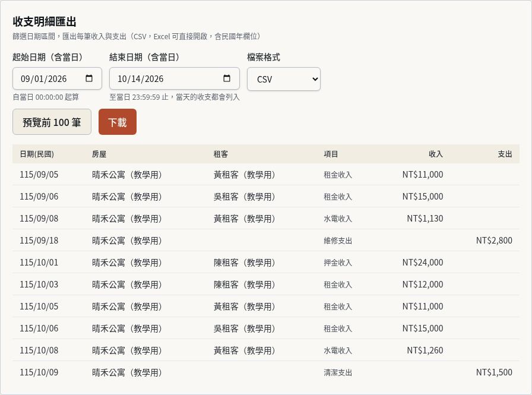Click the NT$1,260 income amount
532x395 pixels.
click(x=425, y=350)
